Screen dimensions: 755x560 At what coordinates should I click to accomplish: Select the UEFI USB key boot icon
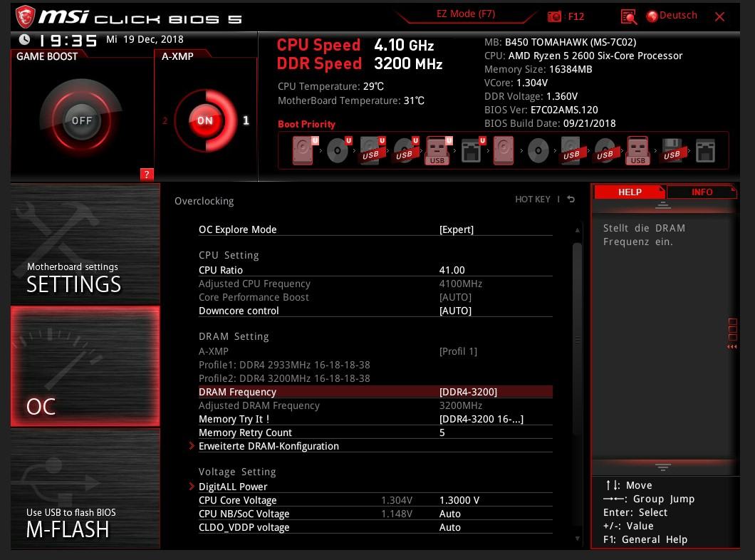438,151
